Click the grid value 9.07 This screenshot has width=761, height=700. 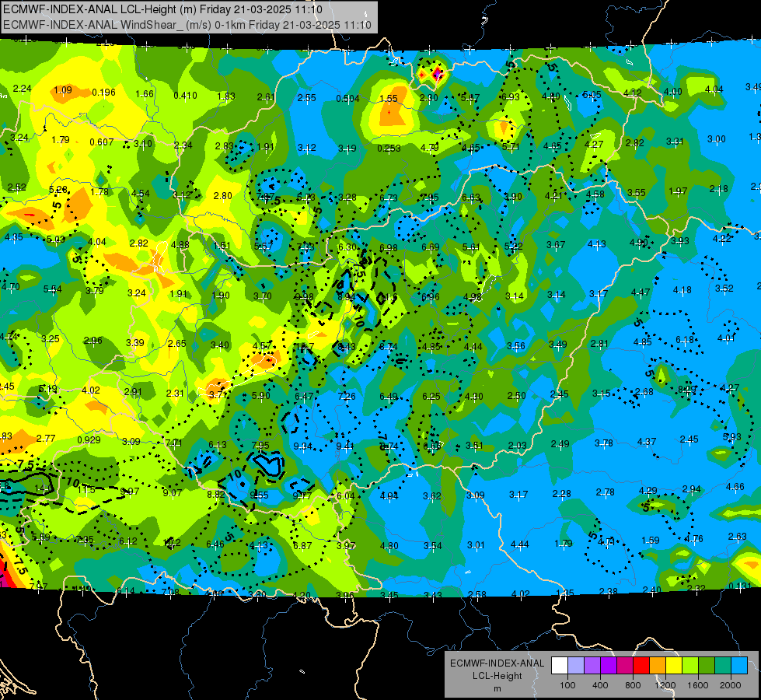[x=173, y=493]
